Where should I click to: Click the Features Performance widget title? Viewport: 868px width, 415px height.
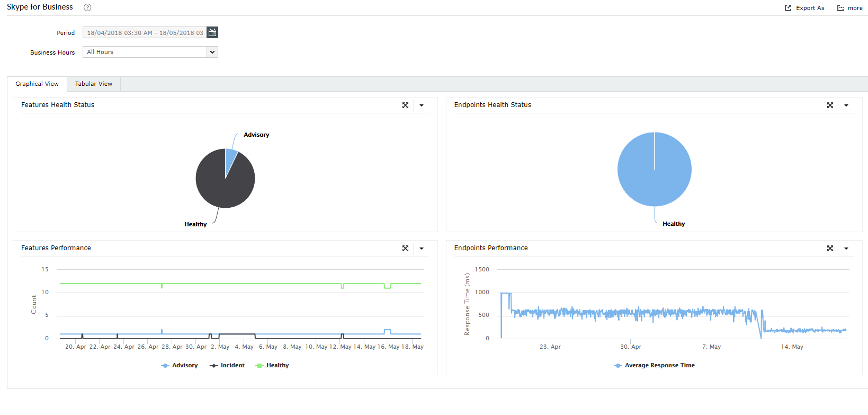point(56,248)
